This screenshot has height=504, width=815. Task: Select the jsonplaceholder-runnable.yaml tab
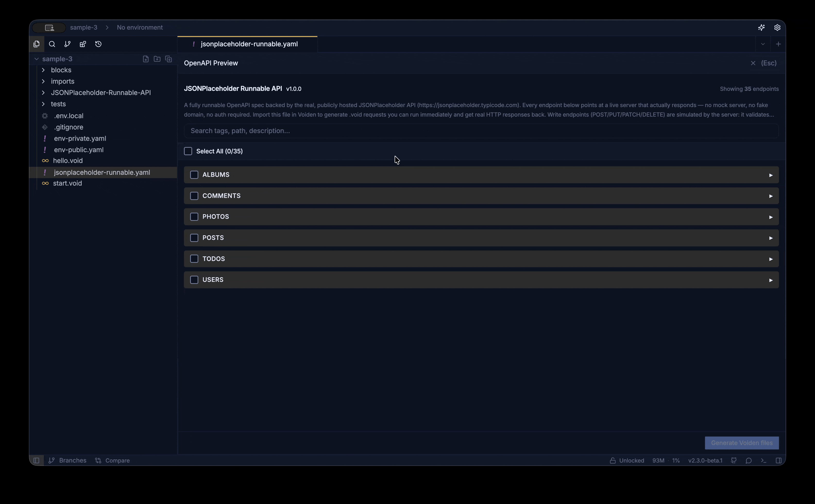(248, 44)
